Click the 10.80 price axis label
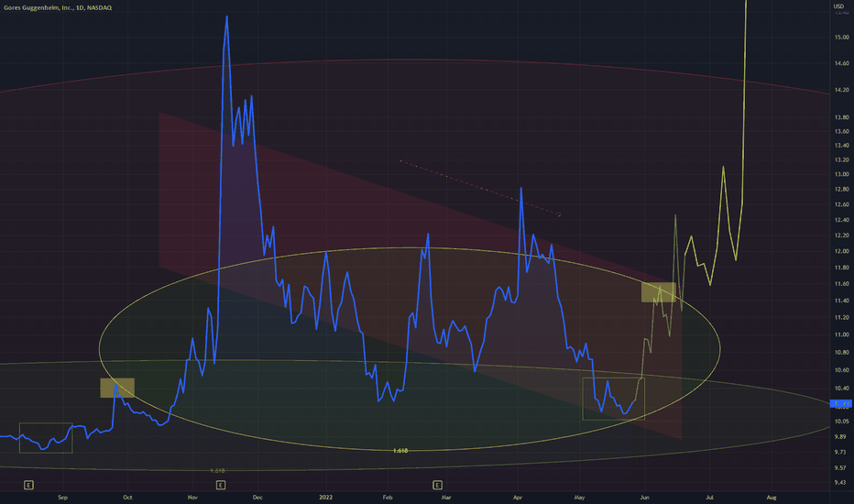854x504 pixels. coord(841,352)
